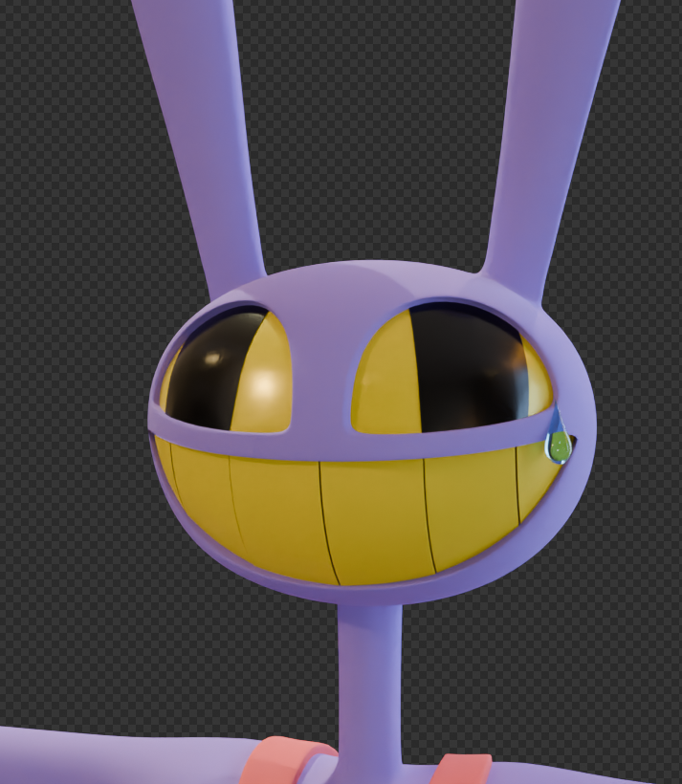Click the eye that has no teardrop
682x784 pixels.
[x=226, y=369]
